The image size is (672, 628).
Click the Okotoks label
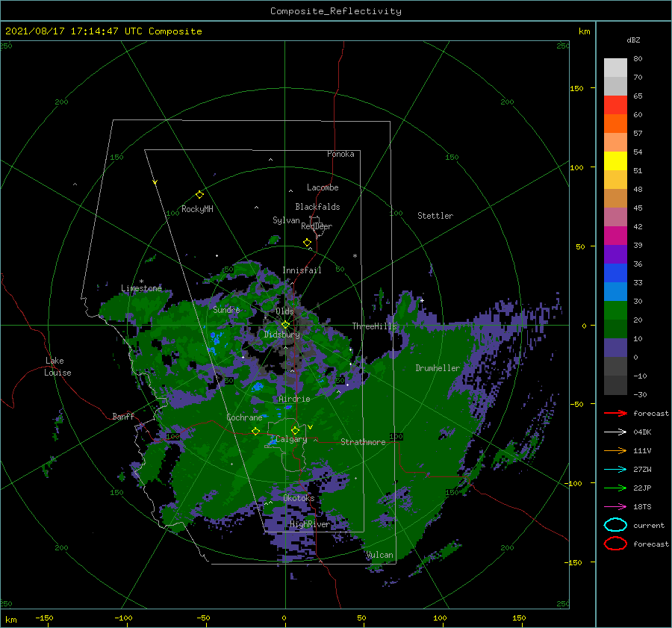point(299,498)
